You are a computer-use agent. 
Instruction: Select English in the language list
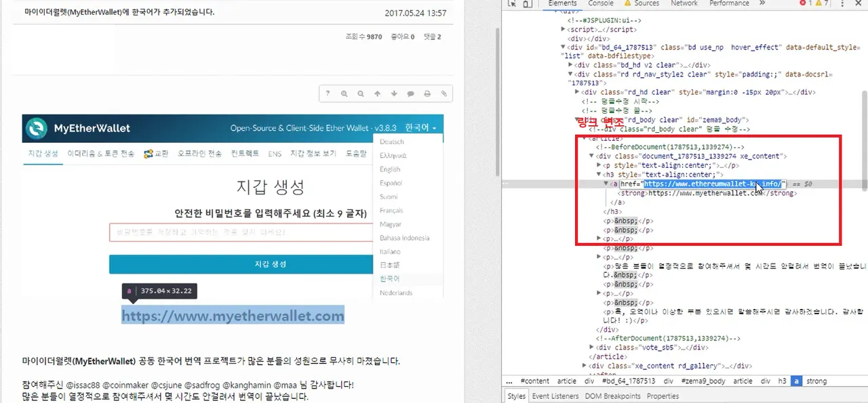pos(390,169)
